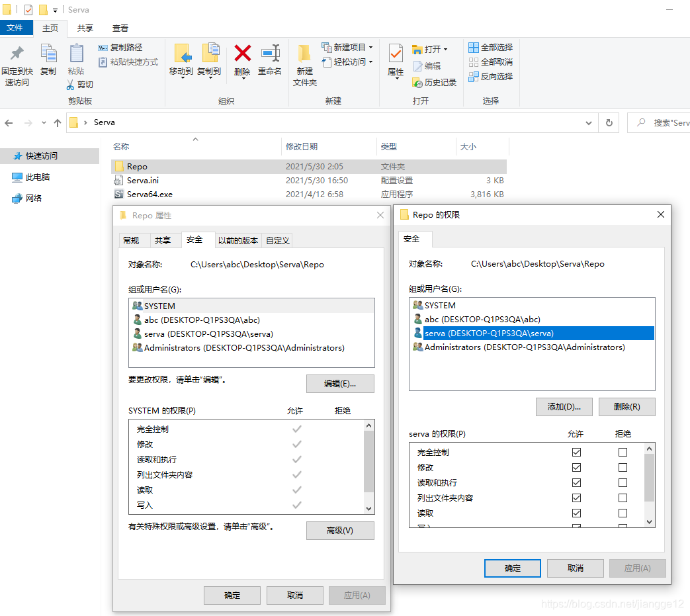This screenshot has height=616, width=690.
Task: Click the 编辑(E) button in Repo properties
Action: [x=340, y=384]
